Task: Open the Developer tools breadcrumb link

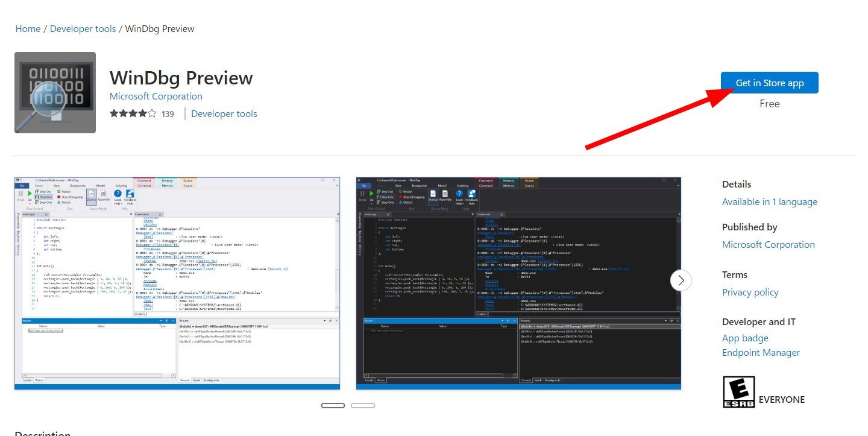Action: coord(83,29)
